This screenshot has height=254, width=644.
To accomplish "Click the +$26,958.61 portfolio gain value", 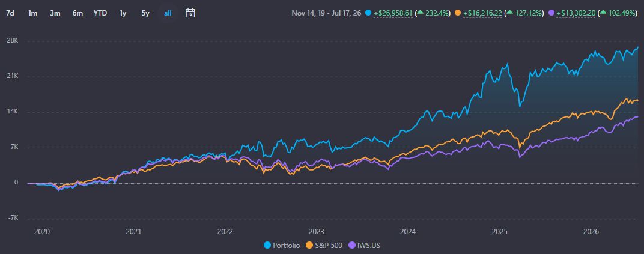I will (x=393, y=13).
